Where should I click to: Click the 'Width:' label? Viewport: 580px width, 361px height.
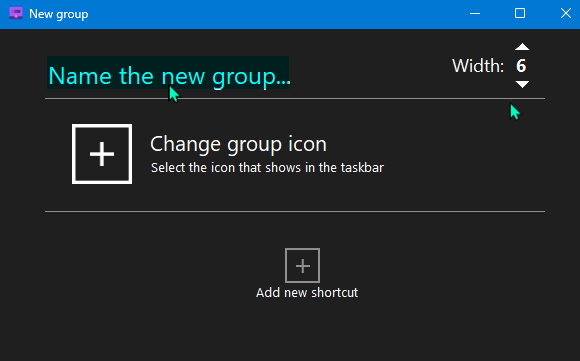pyautogui.click(x=478, y=66)
